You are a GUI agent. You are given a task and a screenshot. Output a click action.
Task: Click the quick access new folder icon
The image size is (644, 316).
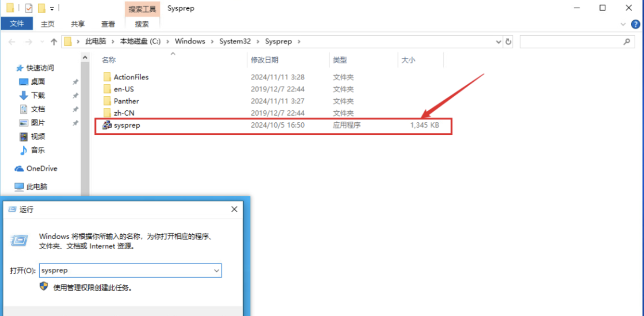(41, 8)
